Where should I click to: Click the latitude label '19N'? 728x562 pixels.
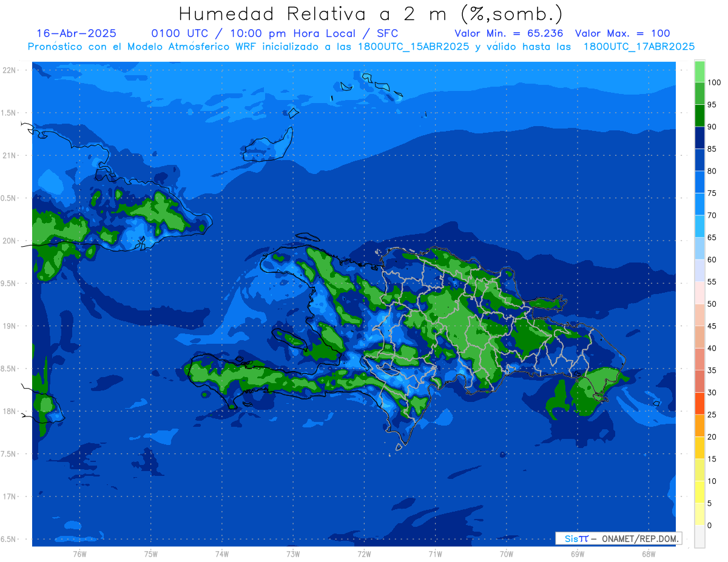pyautogui.click(x=10, y=326)
